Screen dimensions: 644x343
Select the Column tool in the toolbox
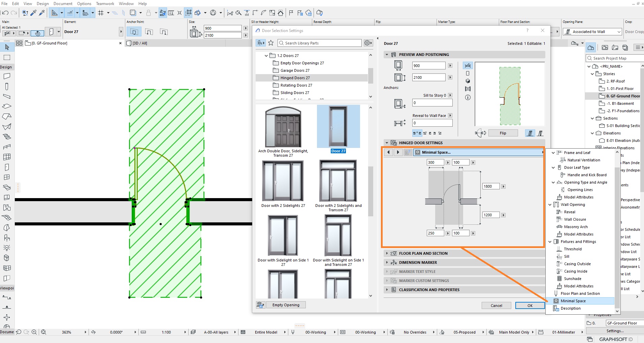pyautogui.click(x=7, y=86)
